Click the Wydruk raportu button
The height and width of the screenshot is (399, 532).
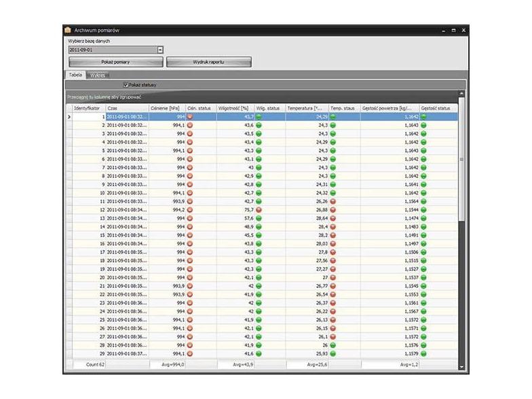click(x=209, y=62)
